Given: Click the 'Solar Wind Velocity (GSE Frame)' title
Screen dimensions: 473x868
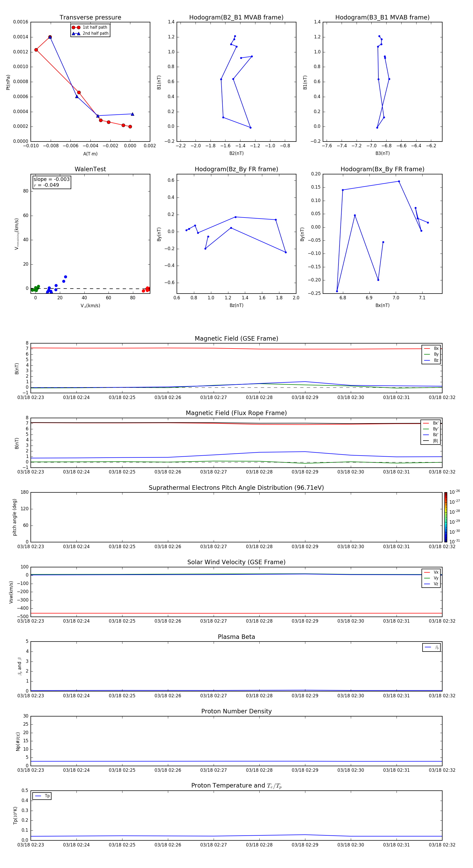Looking at the screenshot, I should point(236,562).
